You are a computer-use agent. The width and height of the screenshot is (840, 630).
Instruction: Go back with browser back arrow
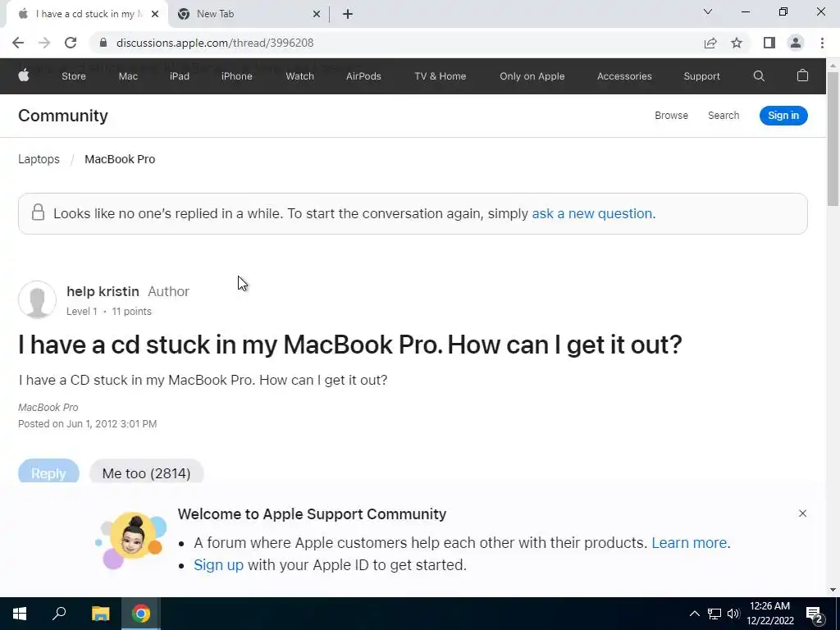click(x=18, y=43)
